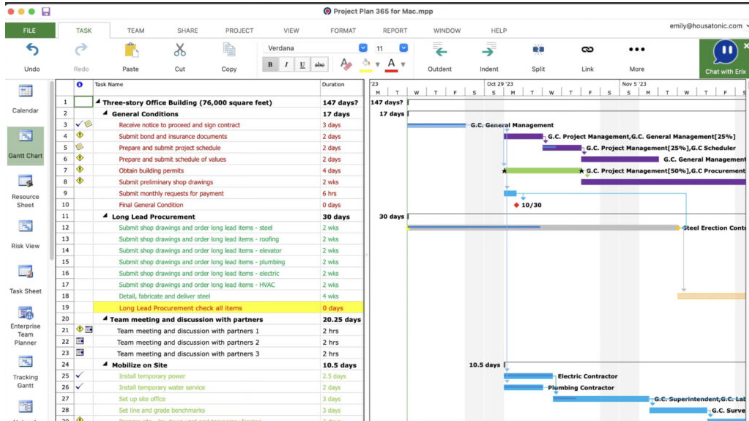
Task: Click the Link tasks icon
Action: tap(587, 50)
